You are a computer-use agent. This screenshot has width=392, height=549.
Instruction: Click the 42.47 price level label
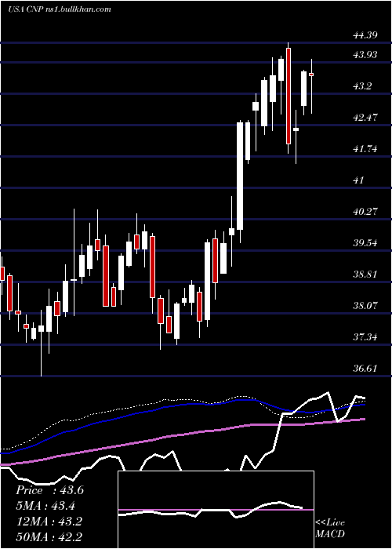pos(365,118)
